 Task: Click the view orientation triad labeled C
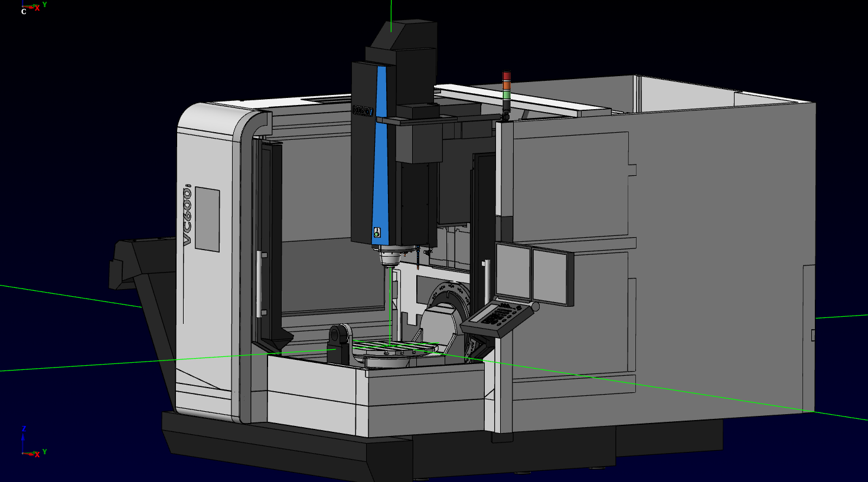pyautogui.click(x=34, y=8)
